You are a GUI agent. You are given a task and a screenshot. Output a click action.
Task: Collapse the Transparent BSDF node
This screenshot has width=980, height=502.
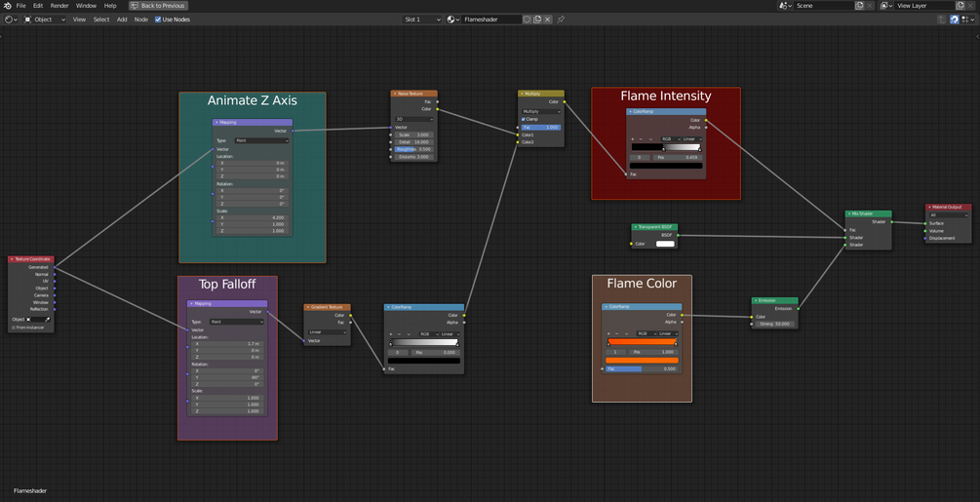coord(636,227)
